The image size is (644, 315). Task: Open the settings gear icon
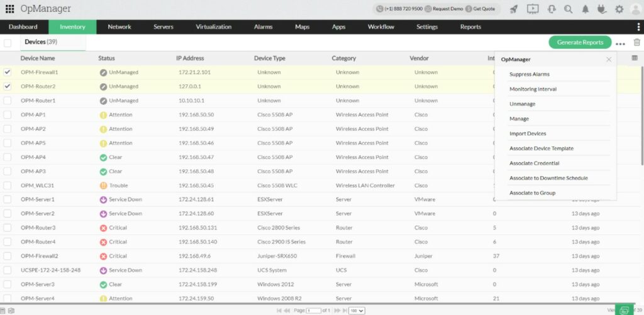[619, 9]
